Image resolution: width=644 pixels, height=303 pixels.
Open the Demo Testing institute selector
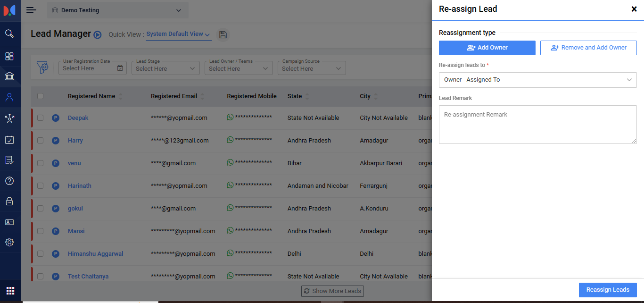pos(117,10)
